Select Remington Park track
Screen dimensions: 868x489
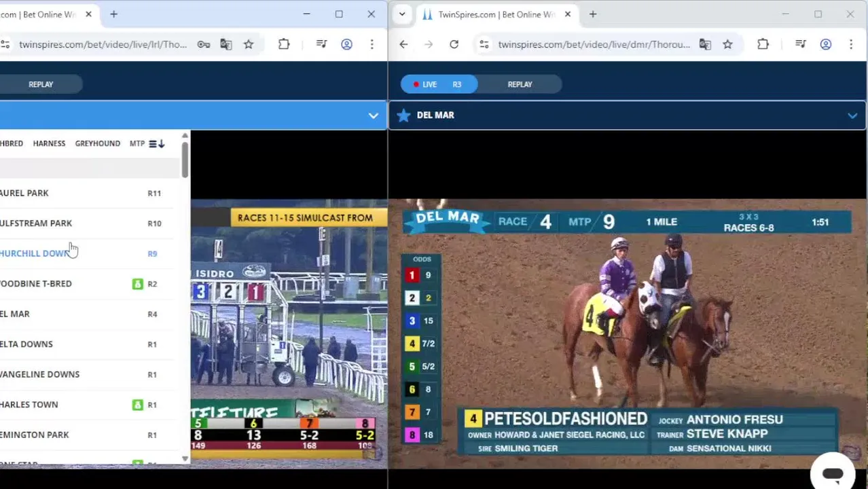coord(86,435)
